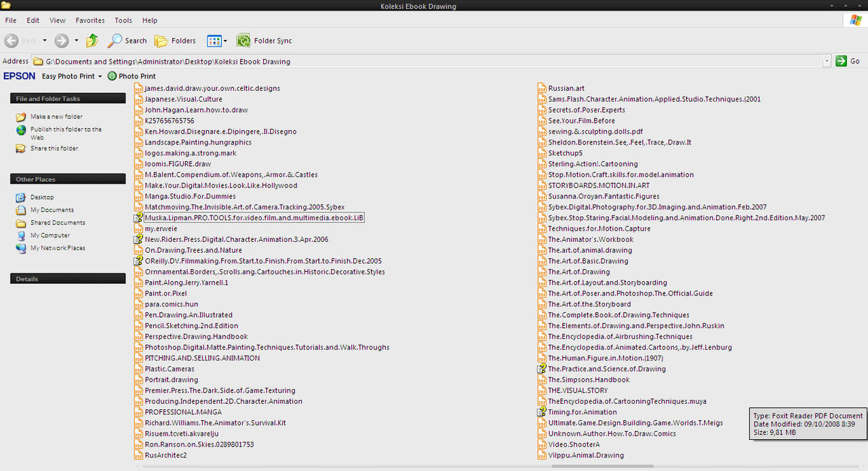Select the THE.VISUAL.STORY PDF icon

542,390
